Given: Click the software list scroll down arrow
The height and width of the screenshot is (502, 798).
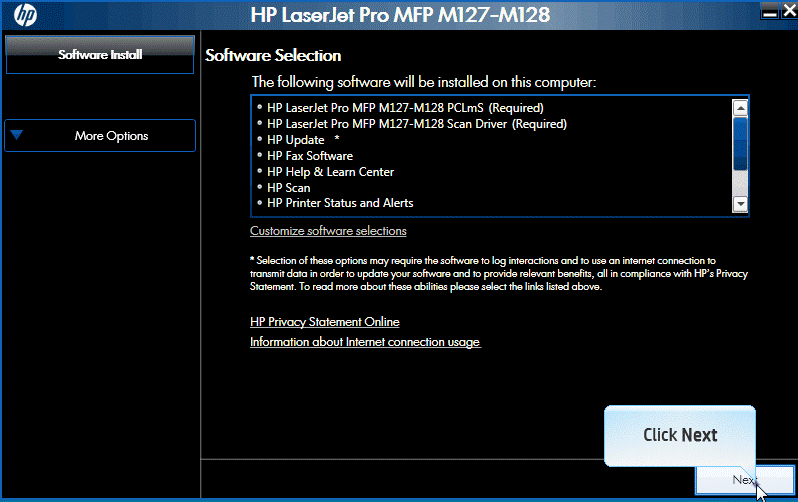Looking at the screenshot, I should pos(740,204).
